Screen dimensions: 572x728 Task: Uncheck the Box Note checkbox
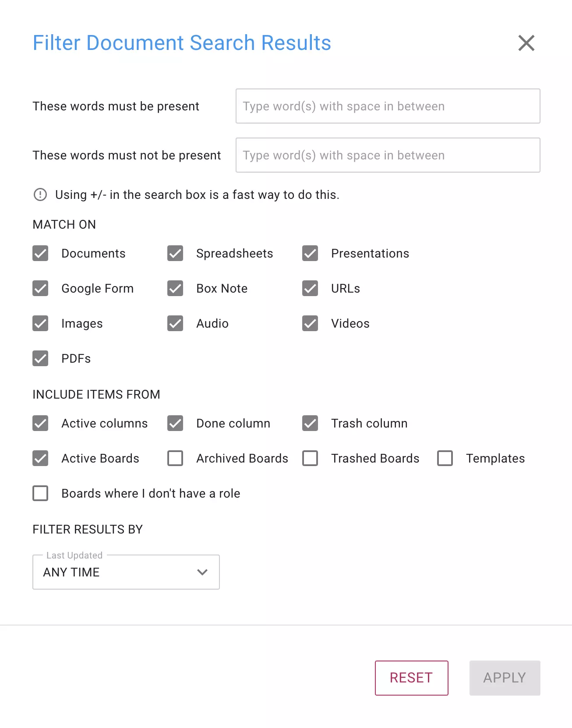click(175, 288)
